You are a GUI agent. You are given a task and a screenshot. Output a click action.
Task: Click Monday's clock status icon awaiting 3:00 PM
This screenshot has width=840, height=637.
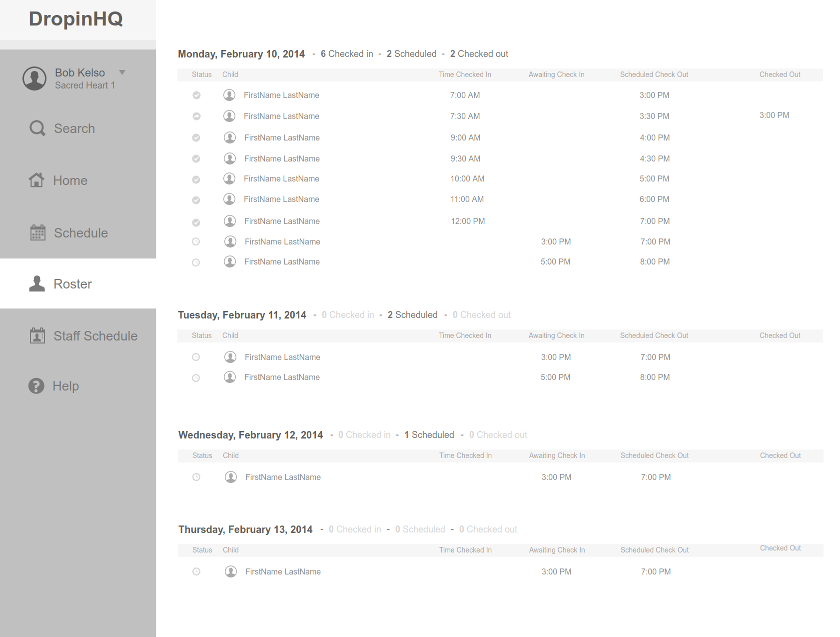[196, 241]
